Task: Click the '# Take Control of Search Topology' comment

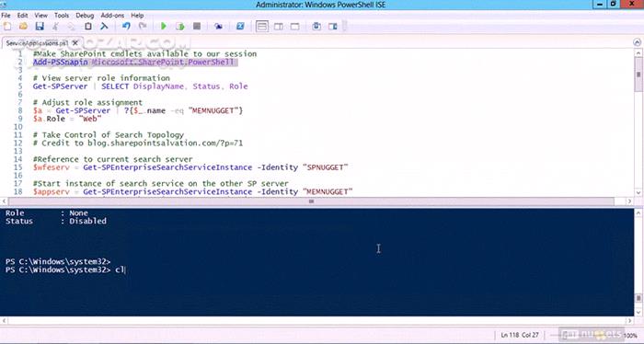Action: (109, 134)
